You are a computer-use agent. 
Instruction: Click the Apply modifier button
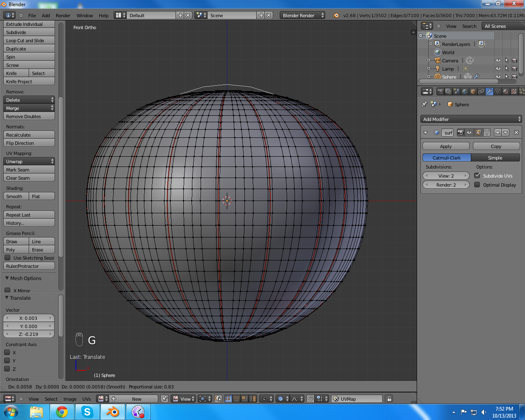tap(446, 146)
